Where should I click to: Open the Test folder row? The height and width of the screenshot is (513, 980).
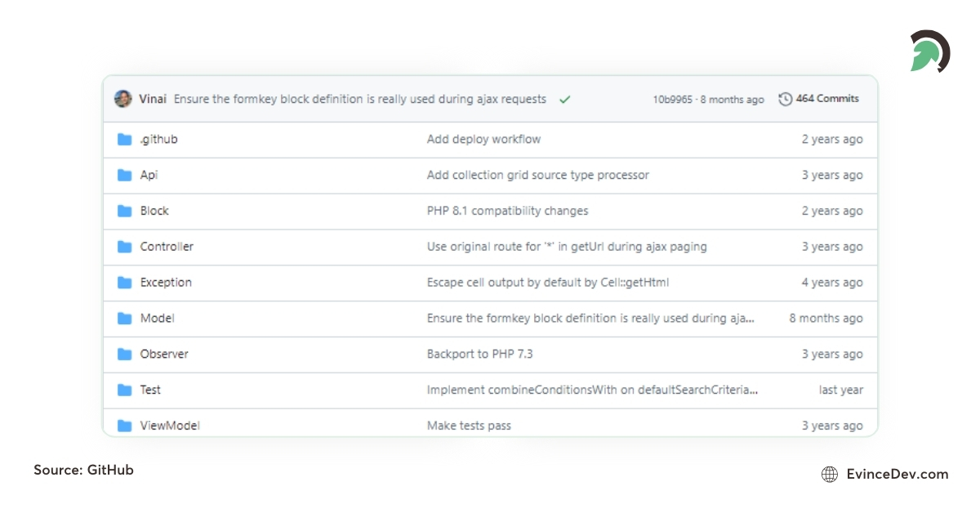coord(151,390)
